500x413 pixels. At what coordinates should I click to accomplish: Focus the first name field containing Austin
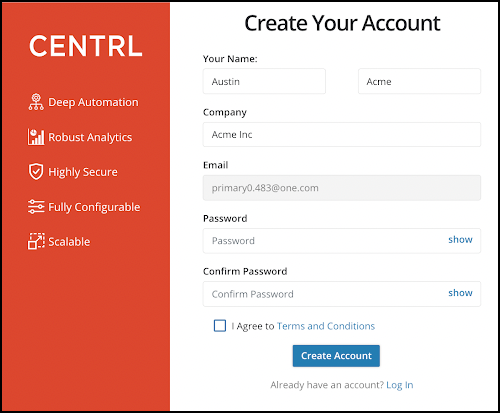[264, 81]
